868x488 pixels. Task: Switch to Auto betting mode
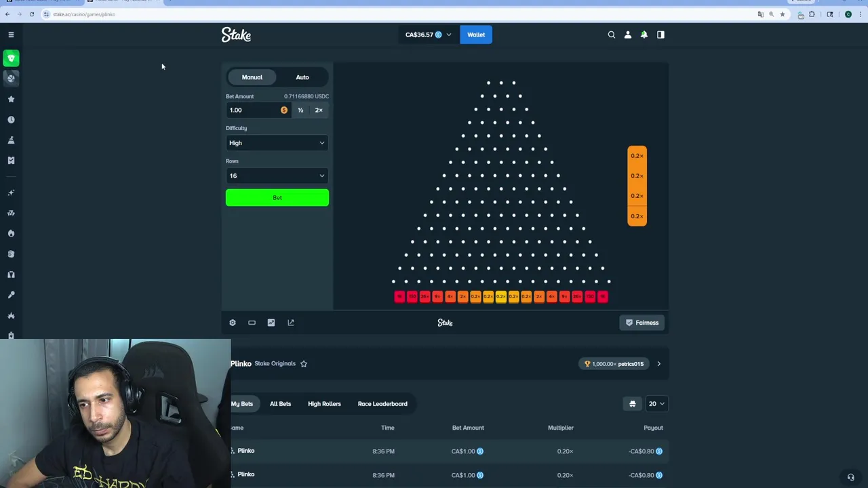pos(302,77)
